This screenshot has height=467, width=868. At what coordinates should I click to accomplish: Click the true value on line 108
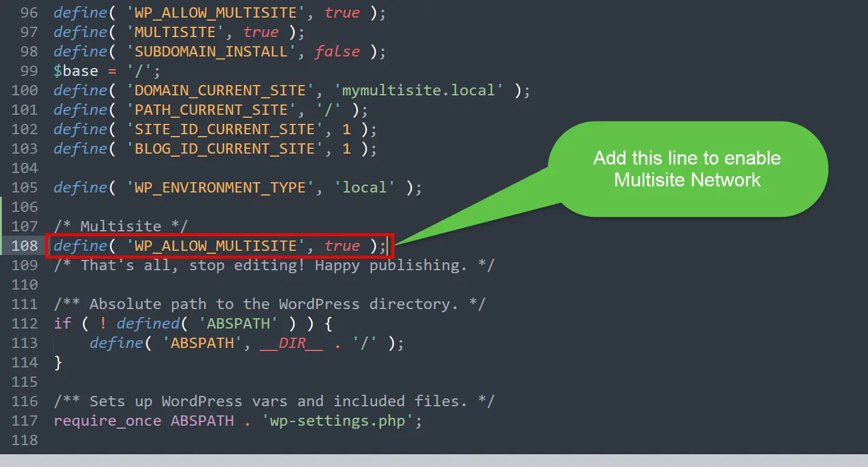342,245
